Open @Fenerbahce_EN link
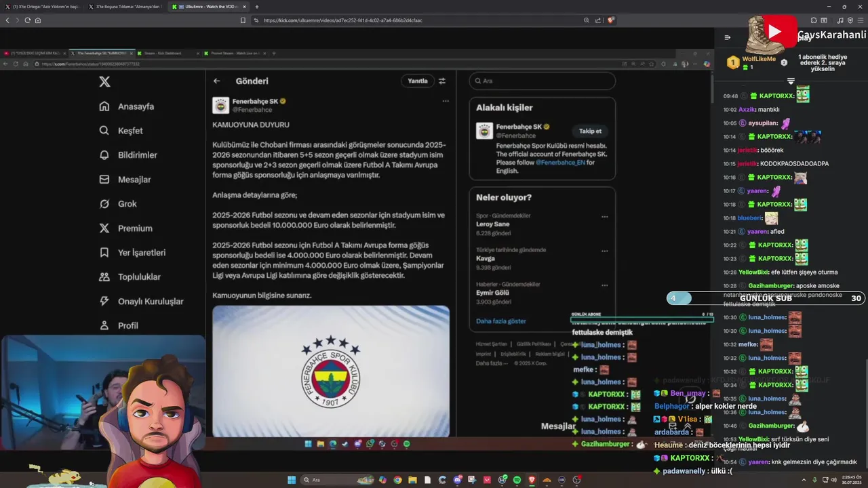The width and height of the screenshot is (868, 488). [x=560, y=163]
